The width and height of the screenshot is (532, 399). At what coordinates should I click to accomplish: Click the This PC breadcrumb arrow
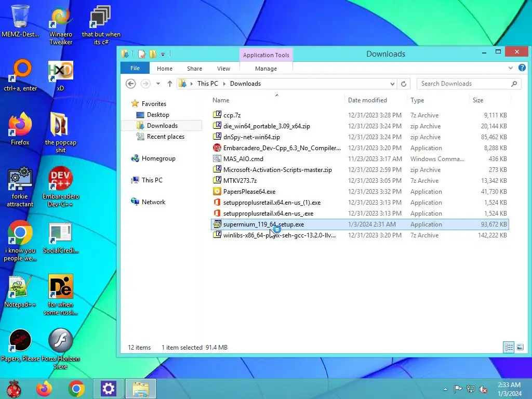(224, 84)
